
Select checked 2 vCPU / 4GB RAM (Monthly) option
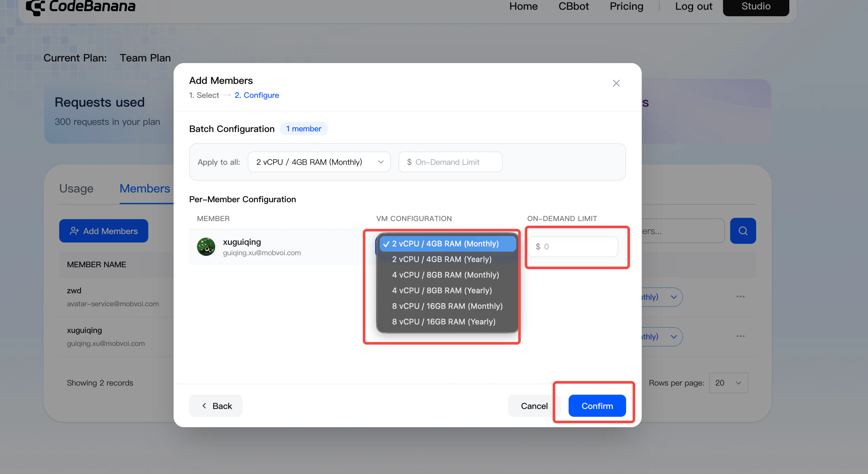tap(445, 244)
